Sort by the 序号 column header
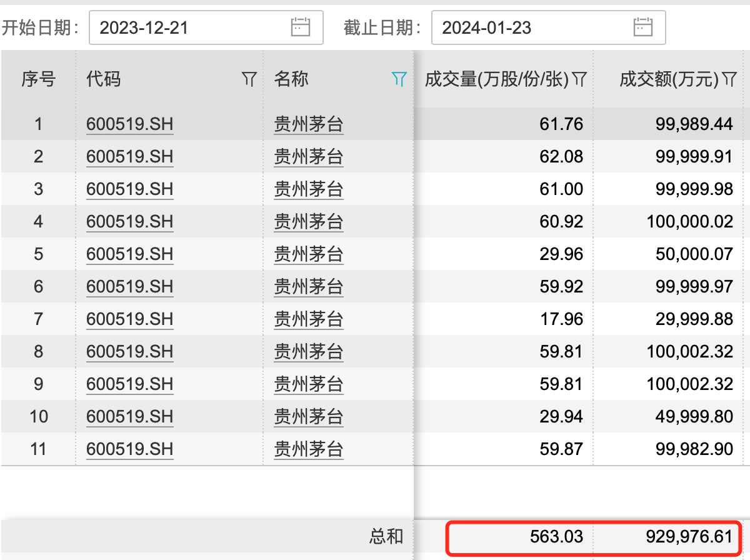The height and width of the screenshot is (560, 750). point(39,79)
